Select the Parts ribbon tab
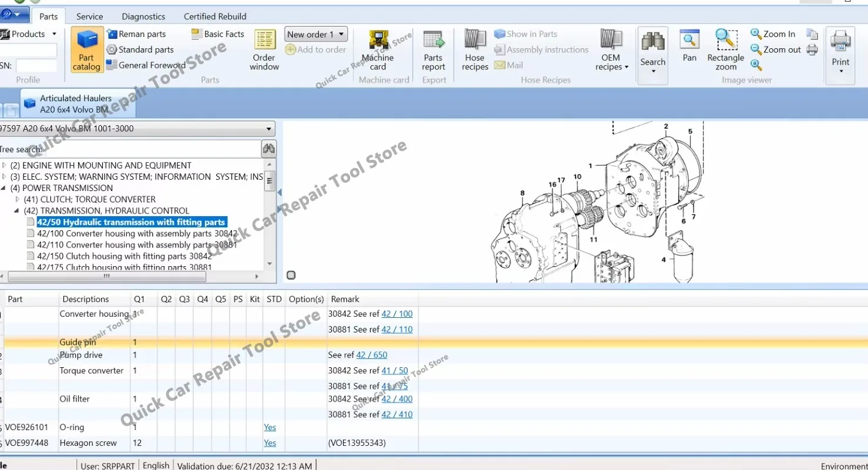 pos(49,16)
